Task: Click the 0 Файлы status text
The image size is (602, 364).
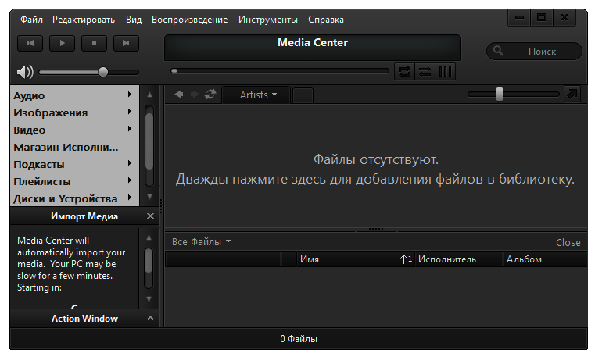Action: click(299, 339)
